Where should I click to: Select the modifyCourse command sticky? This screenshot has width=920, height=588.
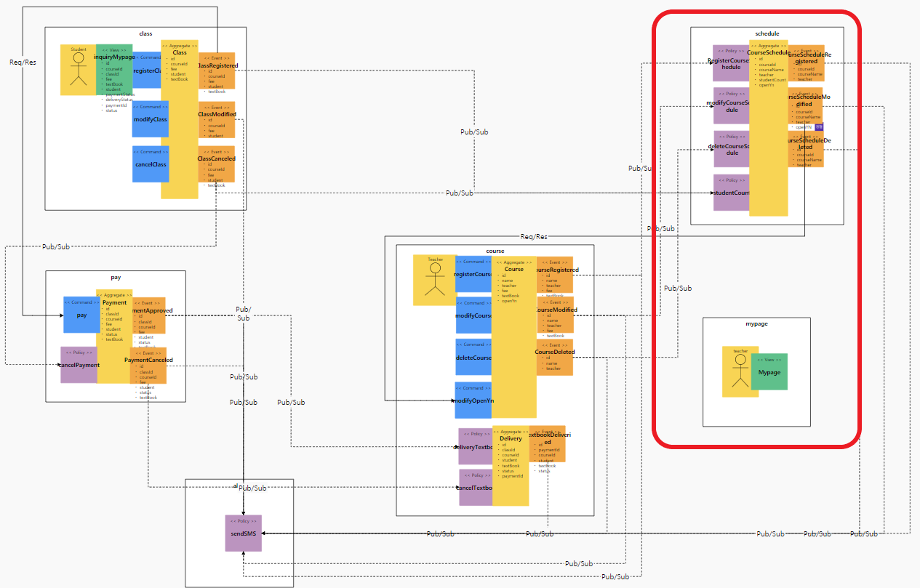(473, 315)
